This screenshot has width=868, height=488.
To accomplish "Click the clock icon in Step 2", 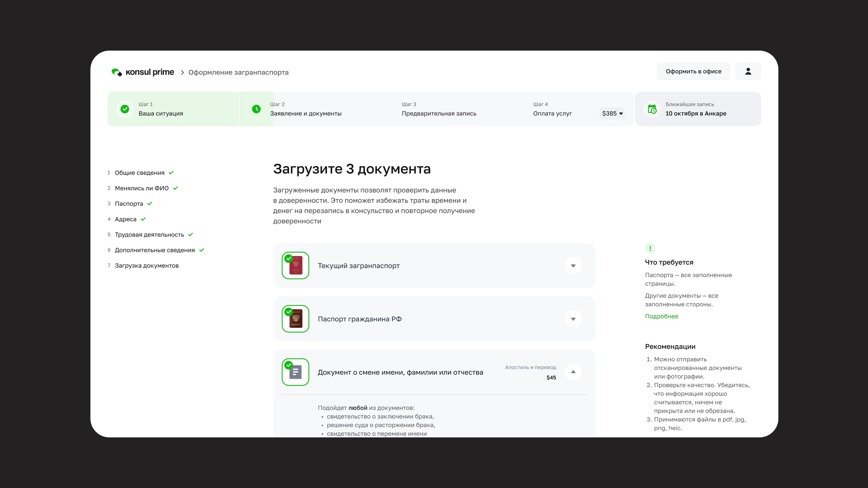I will click(256, 109).
